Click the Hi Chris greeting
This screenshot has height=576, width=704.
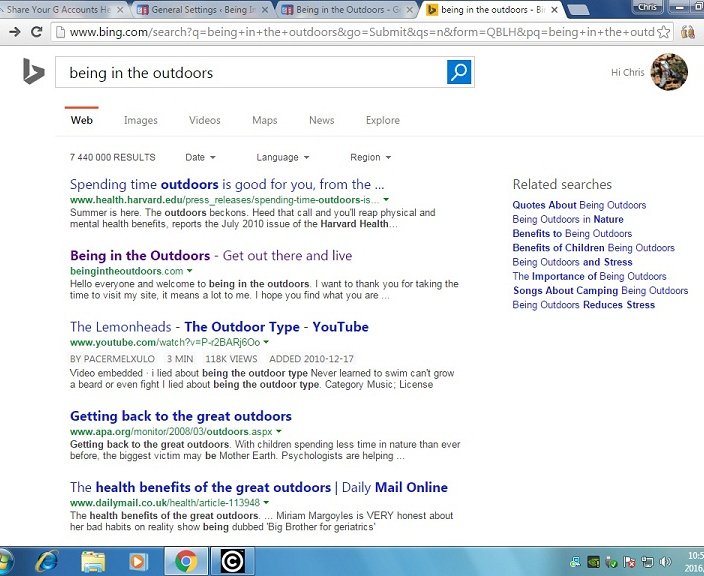coord(627,72)
